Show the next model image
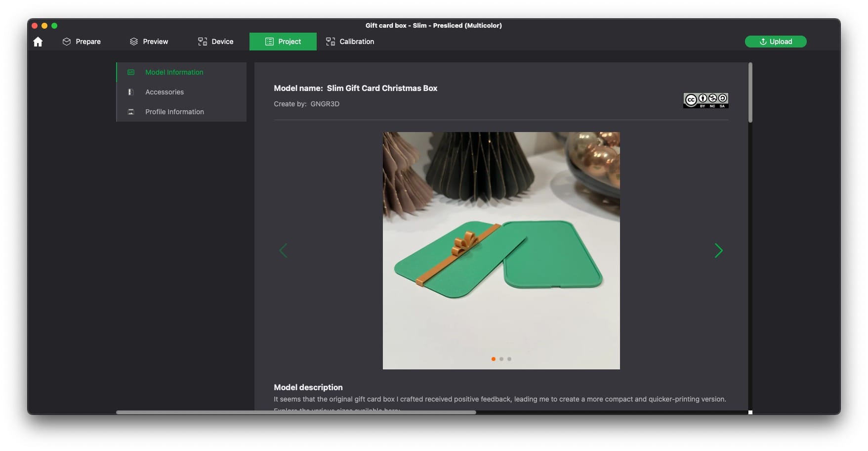The image size is (868, 451). 718,251
